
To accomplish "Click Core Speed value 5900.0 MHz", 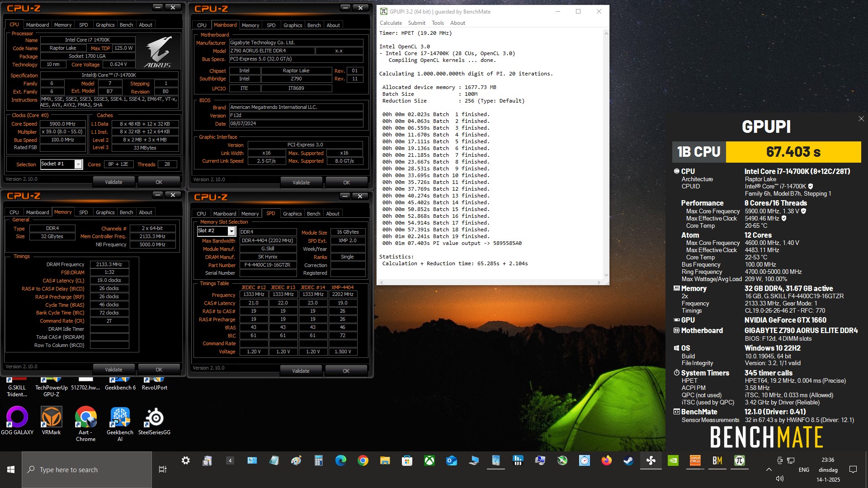I will click(x=62, y=124).
